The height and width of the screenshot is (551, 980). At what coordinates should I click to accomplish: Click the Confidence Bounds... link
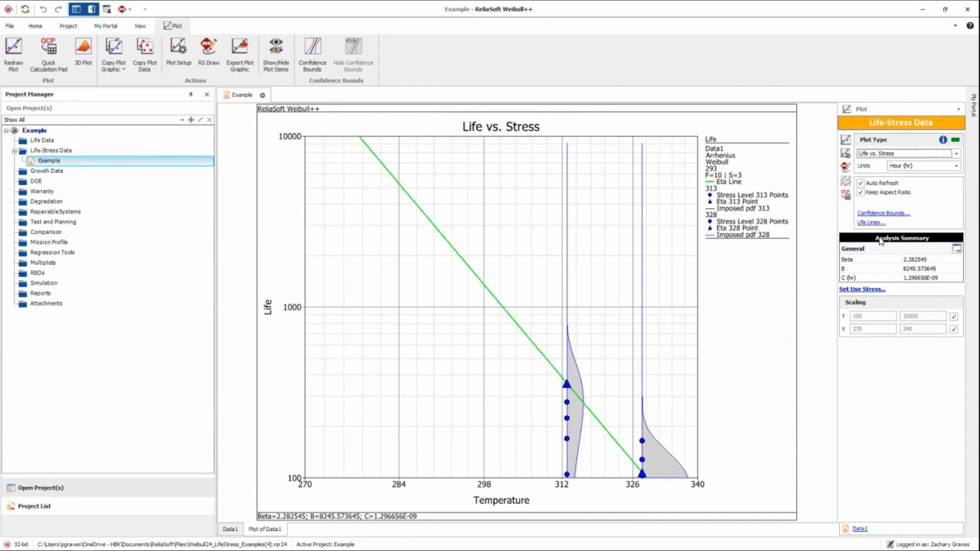(x=883, y=213)
